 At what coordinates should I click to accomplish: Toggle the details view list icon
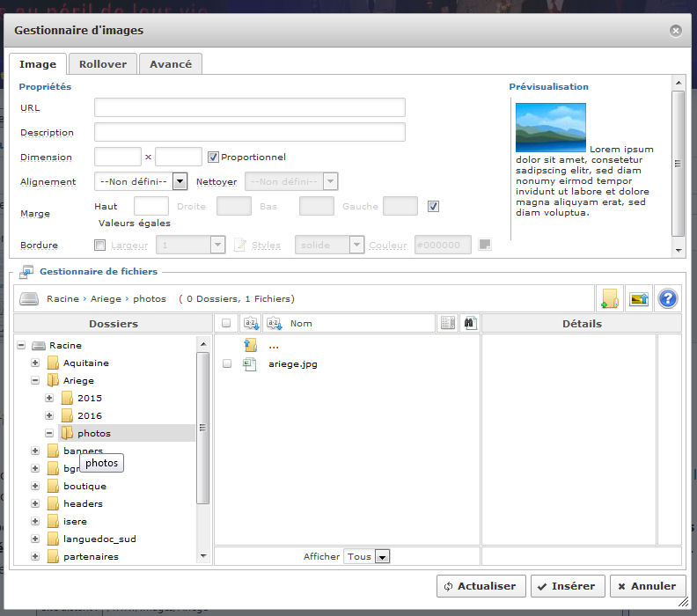point(448,323)
